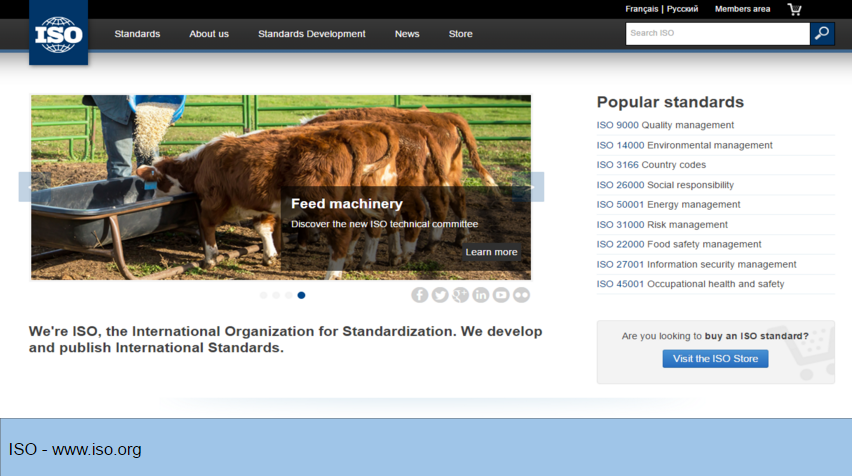
Task: Open the Members area link
Action: click(742, 9)
